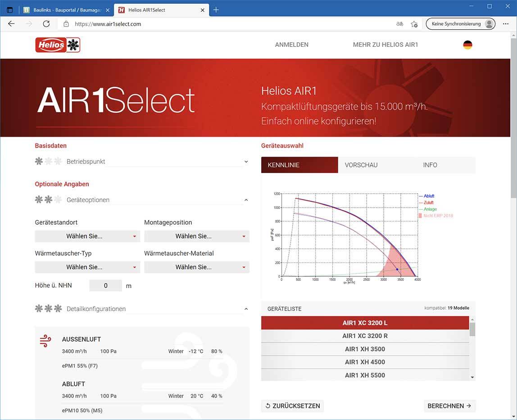The width and height of the screenshot is (517, 420).
Task: Click the BERECHNEN button
Action: tap(449, 406)
